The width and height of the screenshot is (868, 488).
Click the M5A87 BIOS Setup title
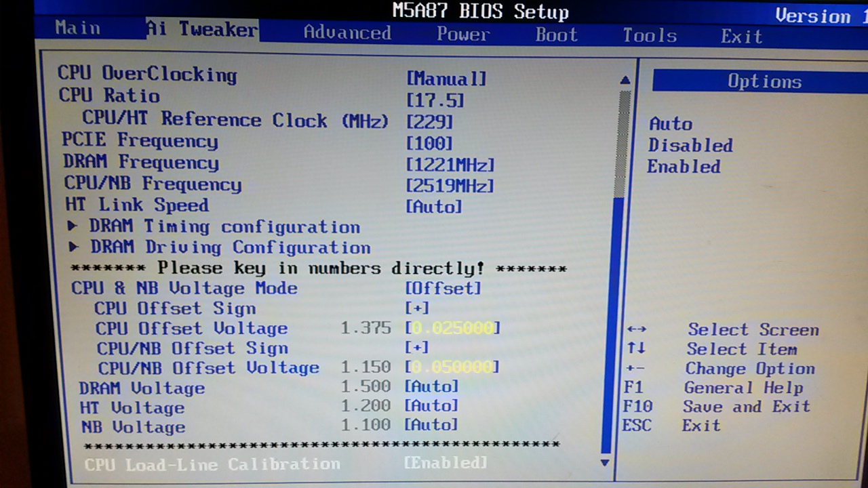click(x=480, y=12)
